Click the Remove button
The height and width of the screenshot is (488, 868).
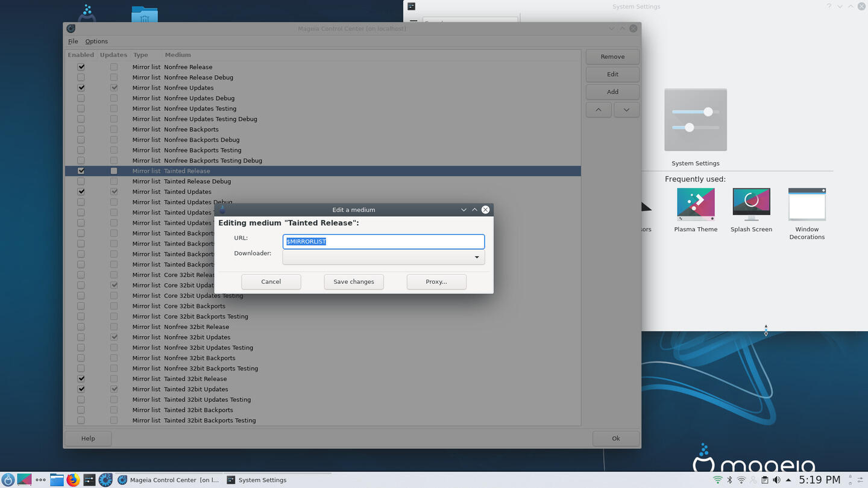point(612,57)
